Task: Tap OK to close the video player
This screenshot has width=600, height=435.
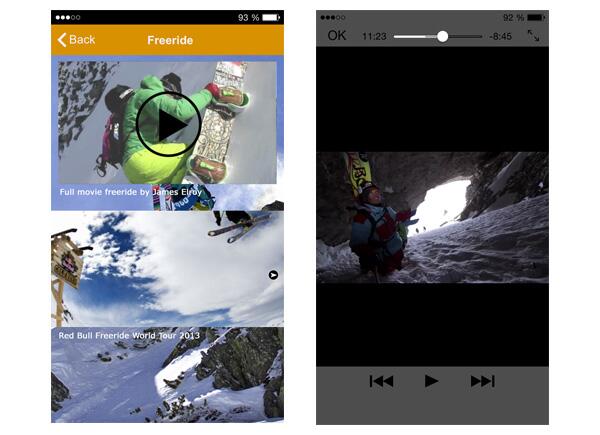Action: [x=337, y=36]
